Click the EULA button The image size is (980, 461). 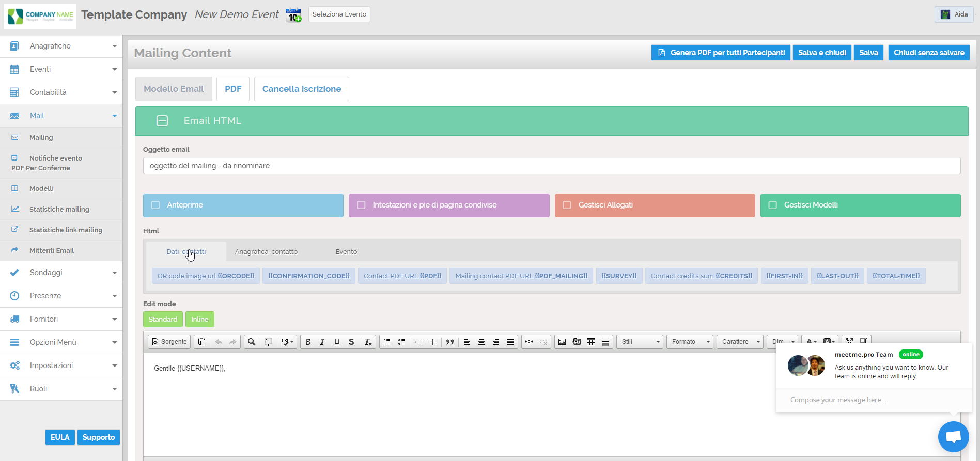click(60, 437)
